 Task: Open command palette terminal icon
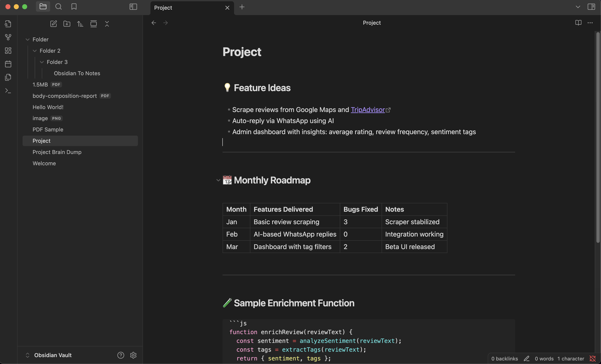coord(8,91)
